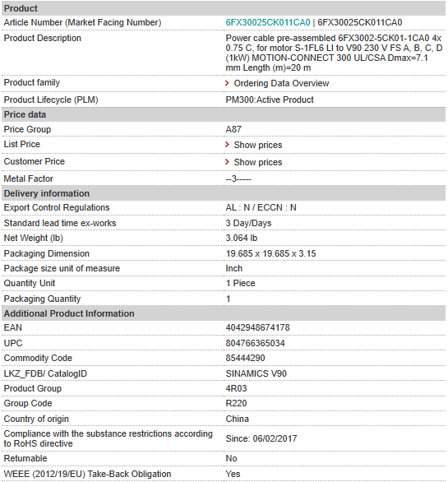Select the Price data section header
448x482 pixels.
coord(224,114)
